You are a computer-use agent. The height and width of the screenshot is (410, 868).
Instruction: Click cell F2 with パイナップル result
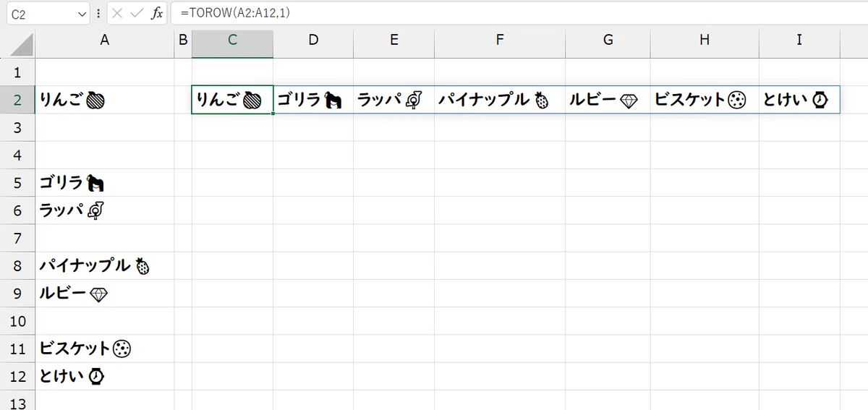[500, 100]
